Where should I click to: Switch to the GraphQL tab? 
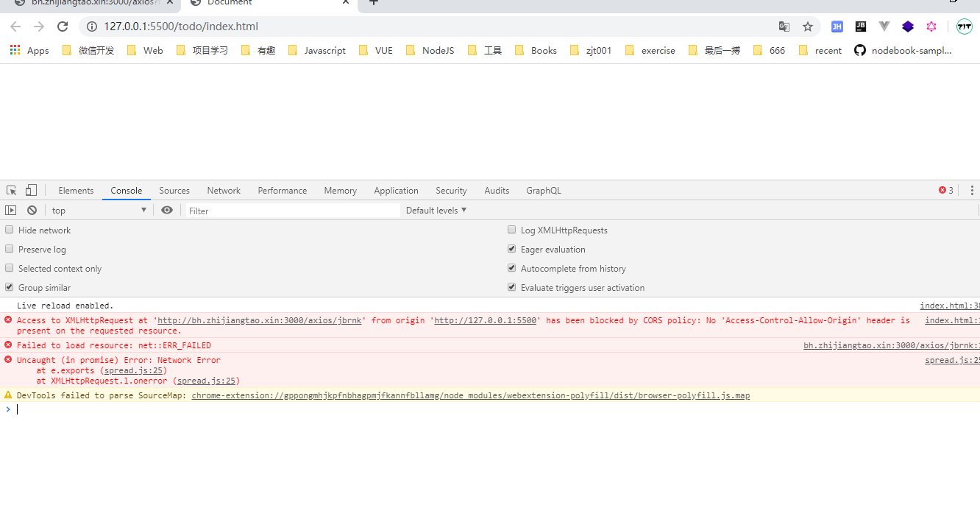point(544,190)
